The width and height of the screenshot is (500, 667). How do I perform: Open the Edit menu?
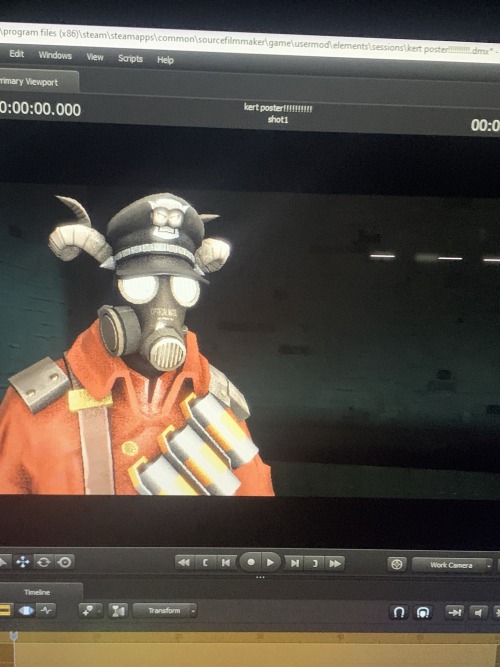click(x=17, y=54)
